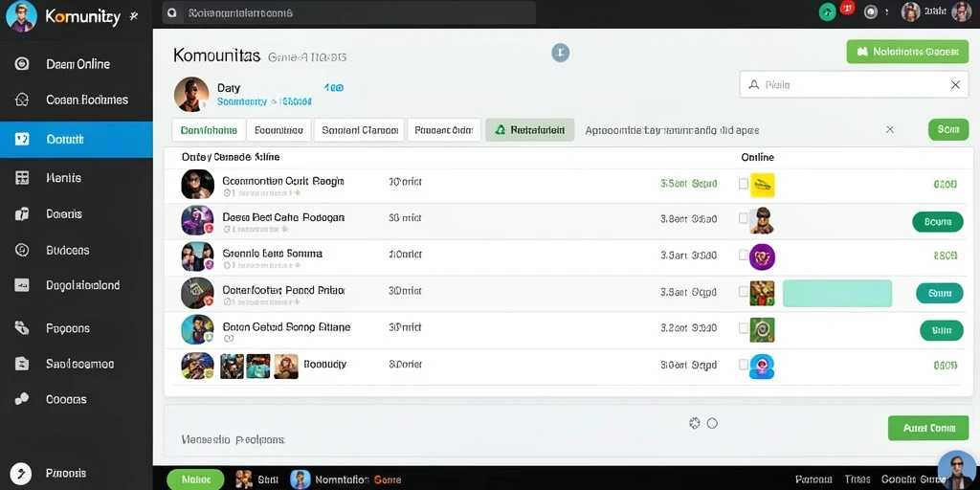This screenshot has height=490, width=980.
Task: Open the Coaen Bodumes sidebar icon
Action: 22,100
